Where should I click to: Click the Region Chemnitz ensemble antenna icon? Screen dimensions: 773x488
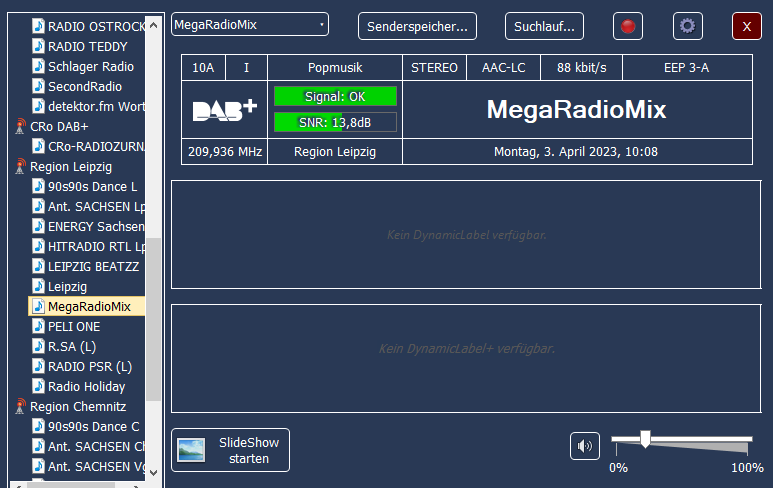tap(20, 407)
